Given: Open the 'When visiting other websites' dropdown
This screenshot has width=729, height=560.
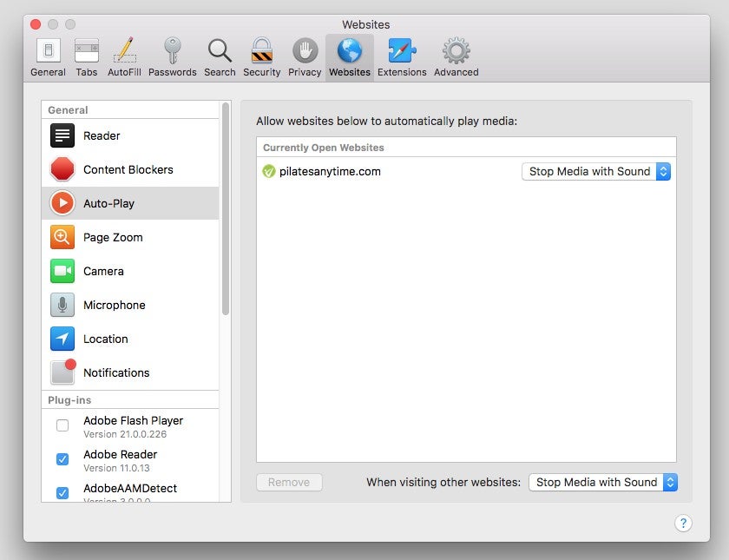Looking at the screenshot, I should click(603, 482).
